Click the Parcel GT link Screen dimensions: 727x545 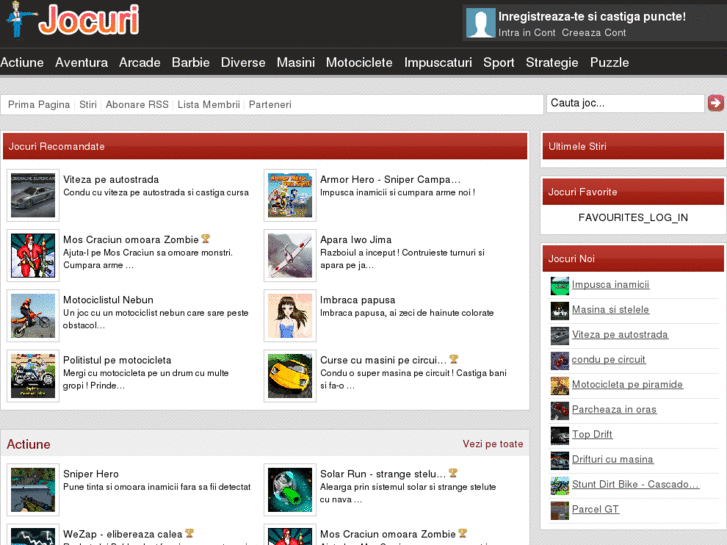[595, 509]
